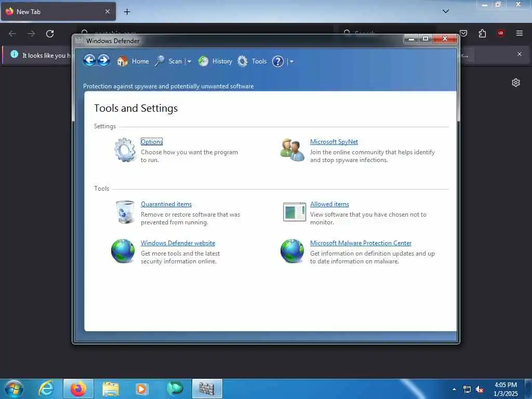Open a new tab with plus button
The image size is (532, 399).
127,12
